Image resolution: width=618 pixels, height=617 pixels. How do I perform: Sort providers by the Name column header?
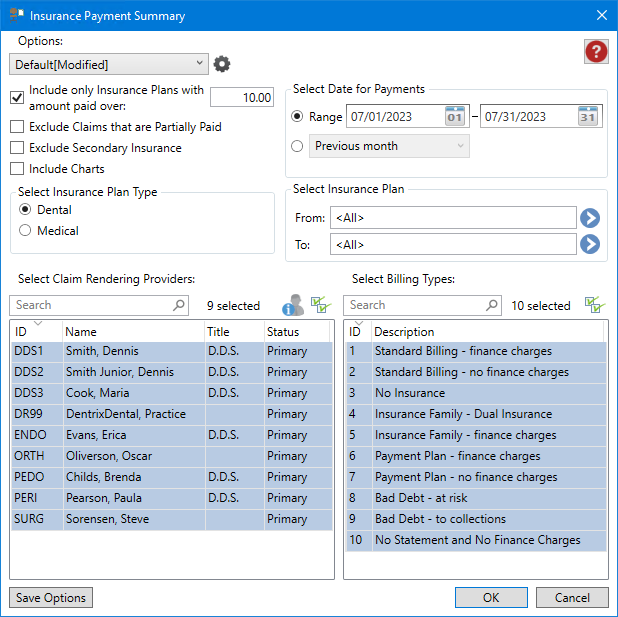132,332
